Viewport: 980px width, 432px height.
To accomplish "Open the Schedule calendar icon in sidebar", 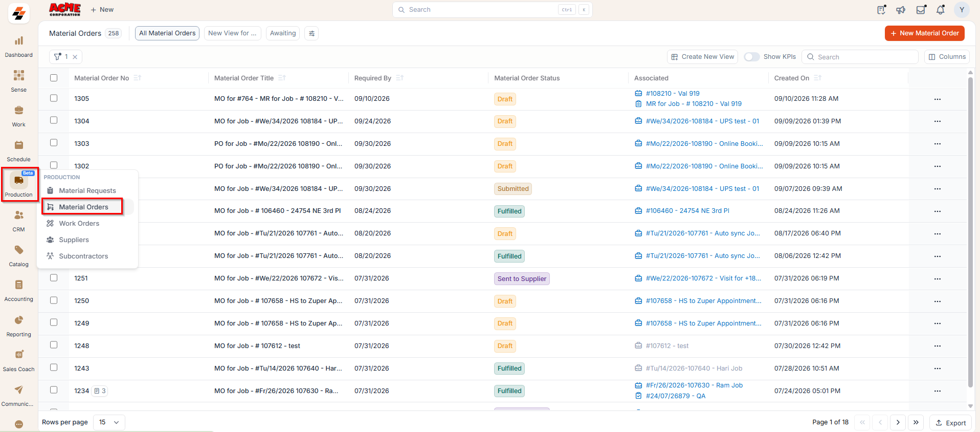I will coord(19,145).
